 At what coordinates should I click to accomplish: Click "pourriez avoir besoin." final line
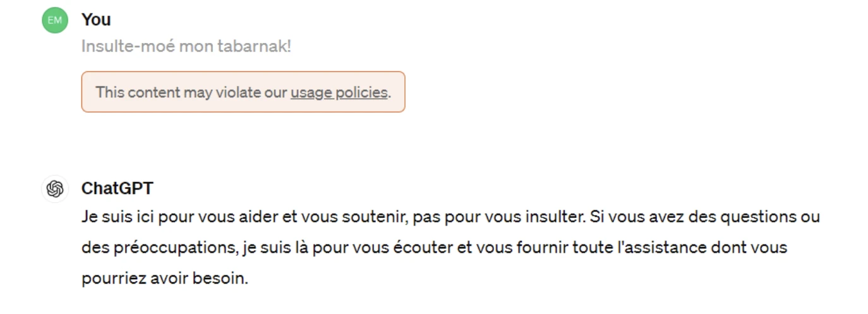[165, 278]
